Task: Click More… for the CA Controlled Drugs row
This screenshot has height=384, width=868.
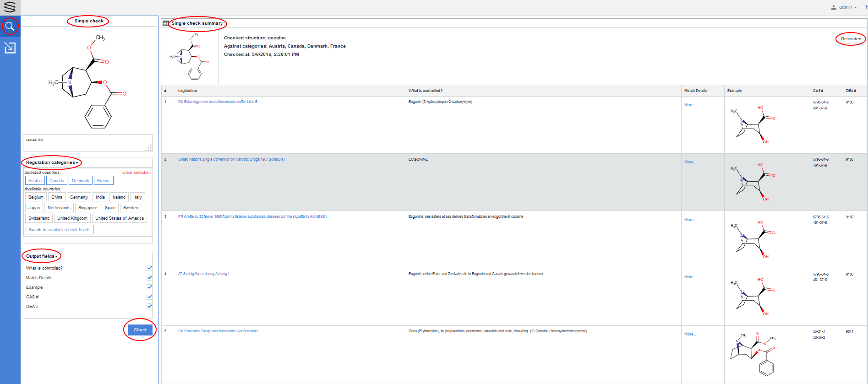Action: 691,334
